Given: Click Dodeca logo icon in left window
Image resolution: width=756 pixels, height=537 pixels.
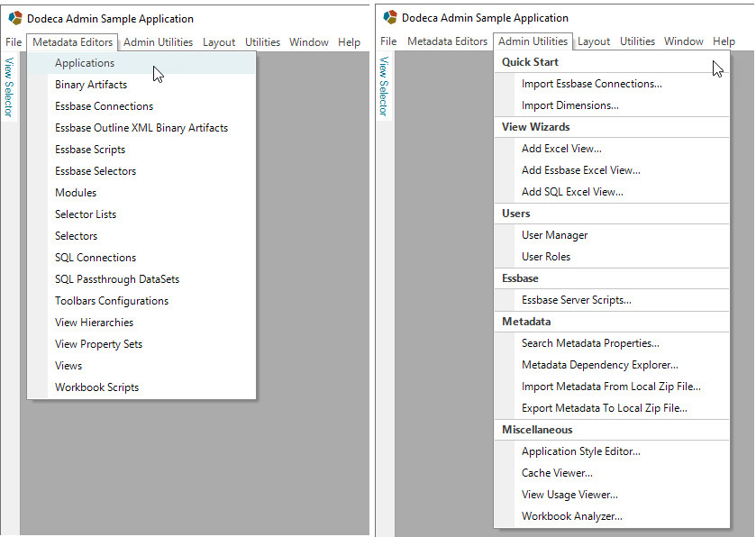Looking at the screenshot, I should (x=15, y=18).
